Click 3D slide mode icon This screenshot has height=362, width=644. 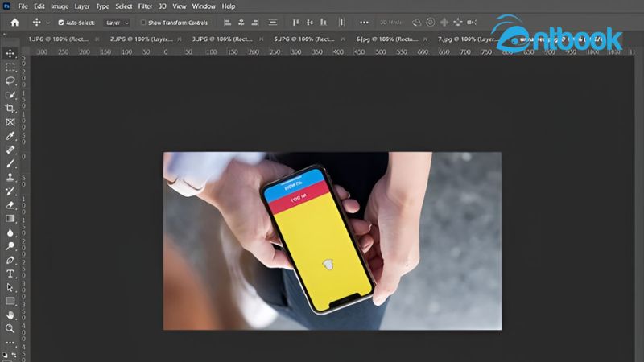pos(458,23)
